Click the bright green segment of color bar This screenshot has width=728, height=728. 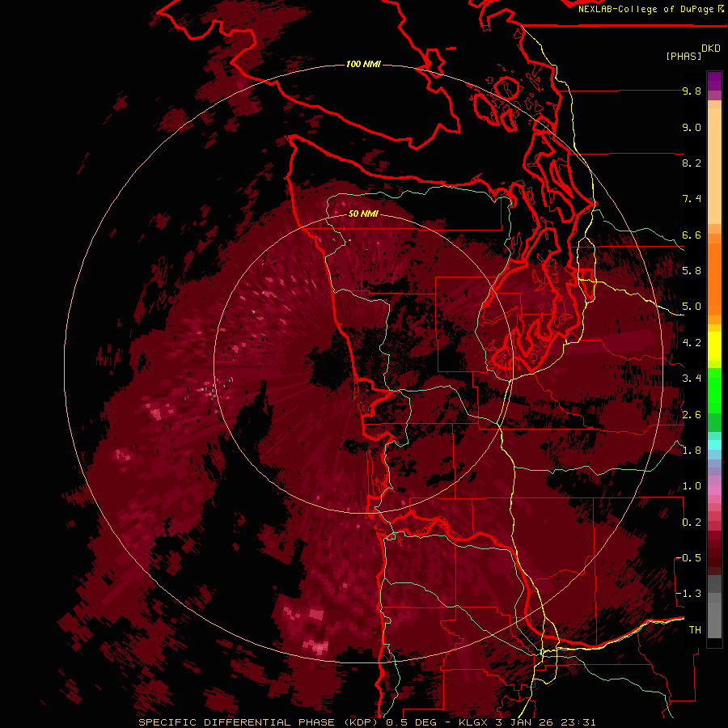point(714,392)
